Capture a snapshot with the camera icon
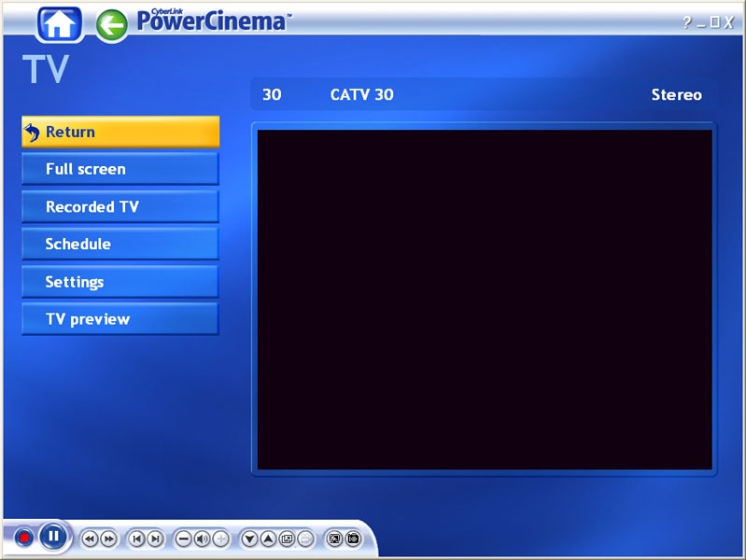The height and width of the screenshot is (560, 746). pyautogui.click(x=353, y=539)
